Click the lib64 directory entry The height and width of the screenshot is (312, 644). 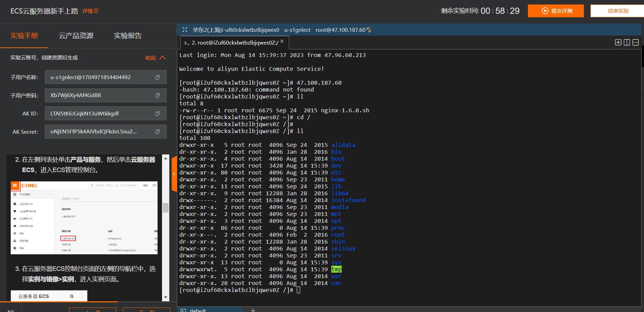[340, 193]
